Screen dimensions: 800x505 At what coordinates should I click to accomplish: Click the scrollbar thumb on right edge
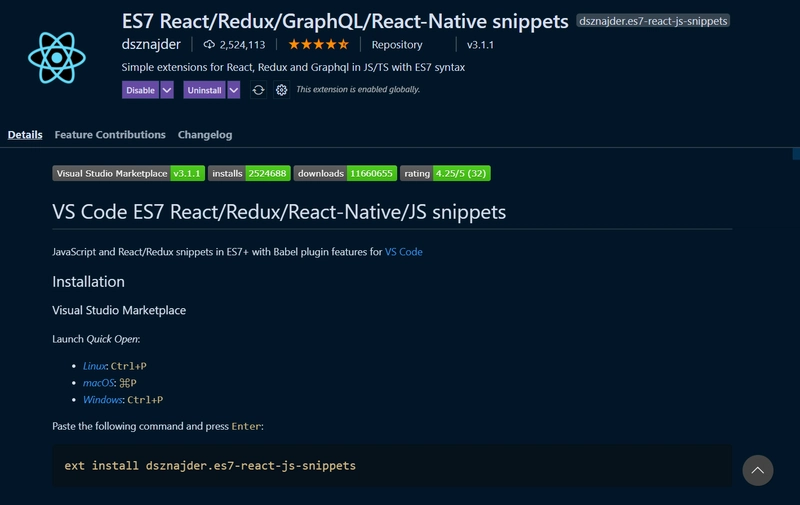(796, 154)
